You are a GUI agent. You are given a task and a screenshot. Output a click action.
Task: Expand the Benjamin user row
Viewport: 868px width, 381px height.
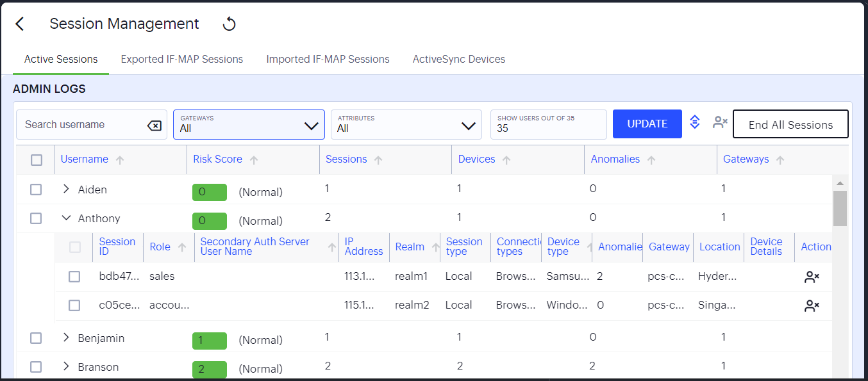click(x=66, y=337)
